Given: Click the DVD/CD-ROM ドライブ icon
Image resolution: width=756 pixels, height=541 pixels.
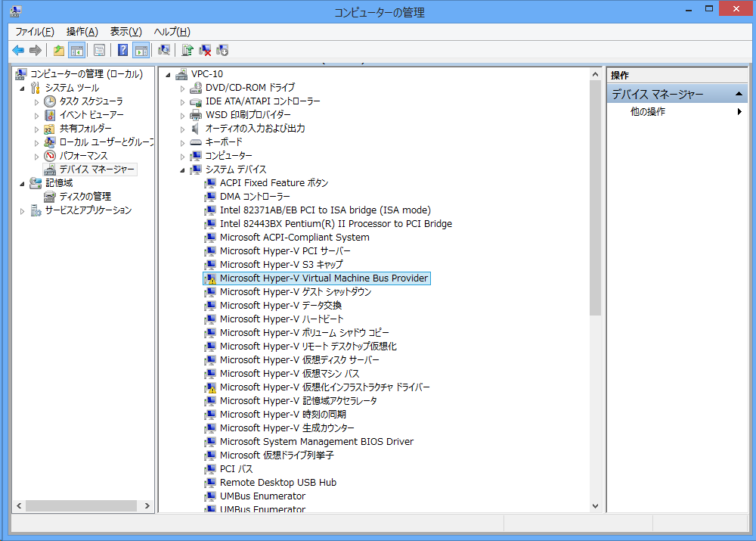Looking at the screenshot, I should coord(196,88).
